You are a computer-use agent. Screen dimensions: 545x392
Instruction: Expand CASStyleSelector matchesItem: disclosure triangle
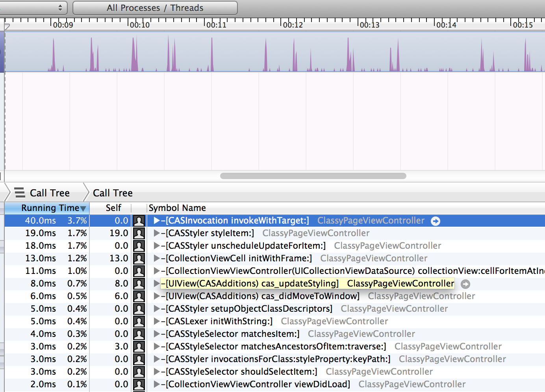coord(157,334)
